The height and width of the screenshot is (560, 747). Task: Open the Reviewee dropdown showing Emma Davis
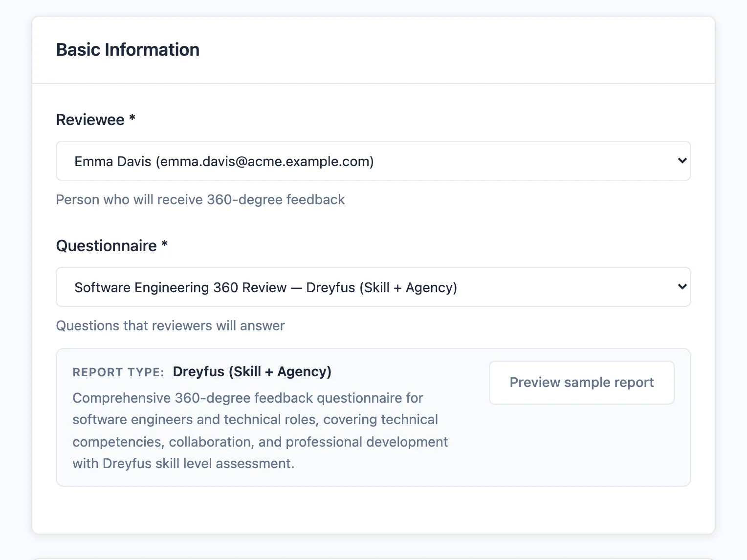pos(373,161)
